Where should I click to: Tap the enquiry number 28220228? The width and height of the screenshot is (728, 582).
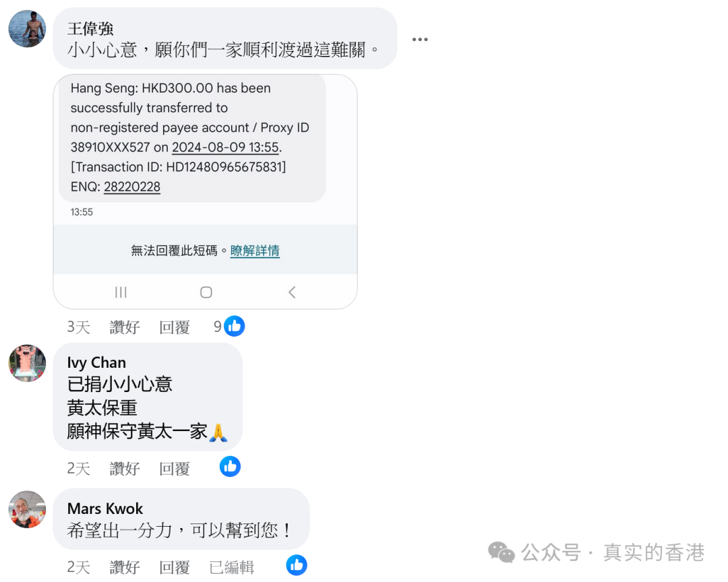coord(132,187)
